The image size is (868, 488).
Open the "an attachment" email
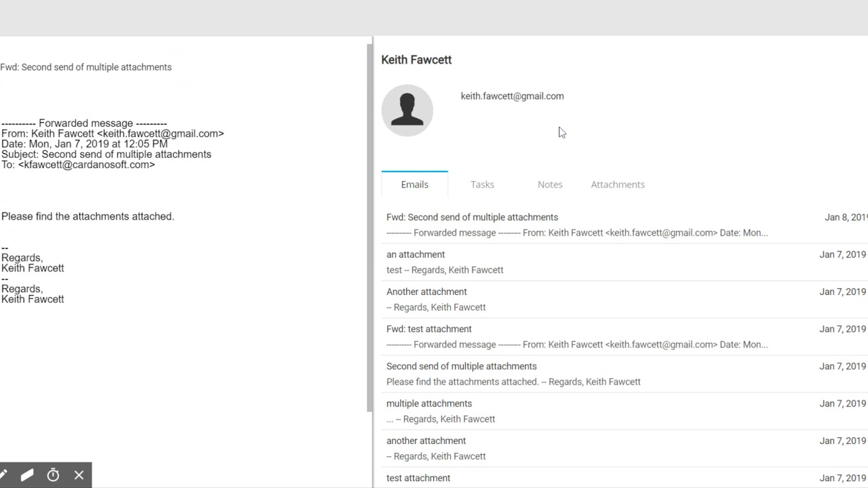[x=416, y=255]
